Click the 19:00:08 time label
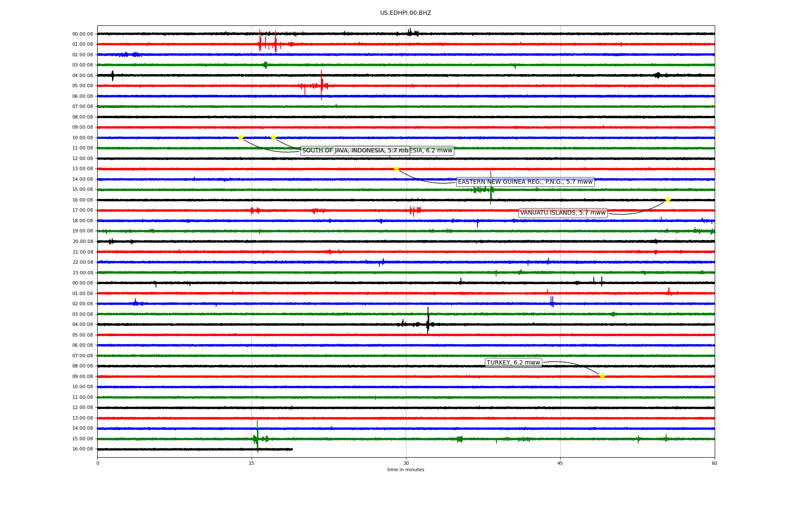 point(82,231)
